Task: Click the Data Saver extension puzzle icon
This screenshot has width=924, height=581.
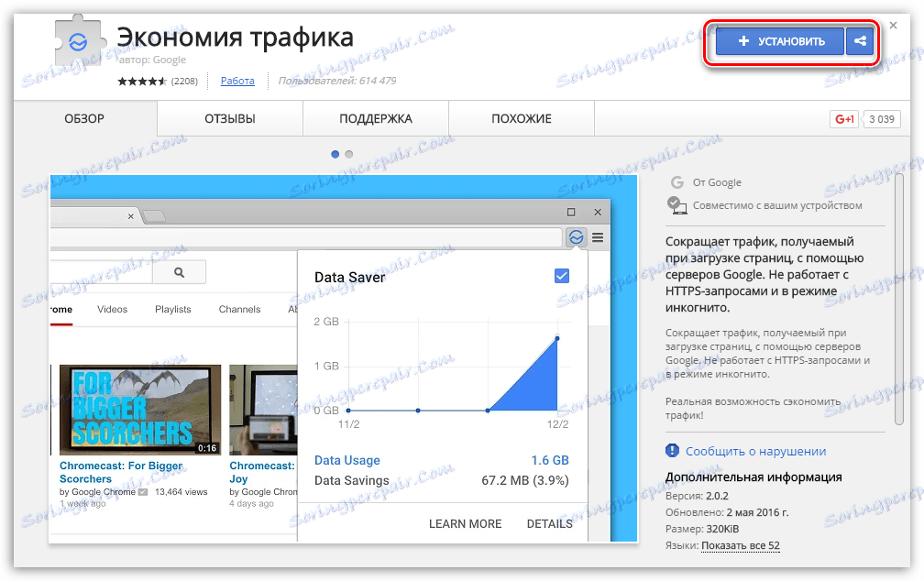Action: click(79, 42)
